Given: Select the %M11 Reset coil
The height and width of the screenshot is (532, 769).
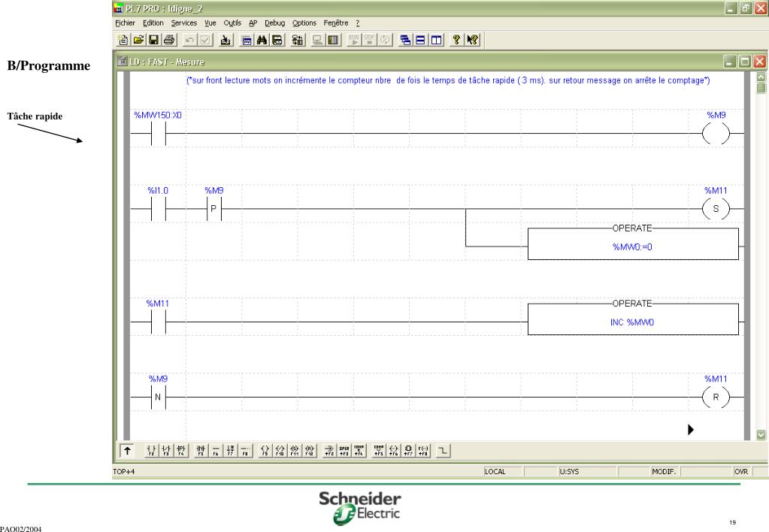Looking at the screenshot, I should pos(716,397).
